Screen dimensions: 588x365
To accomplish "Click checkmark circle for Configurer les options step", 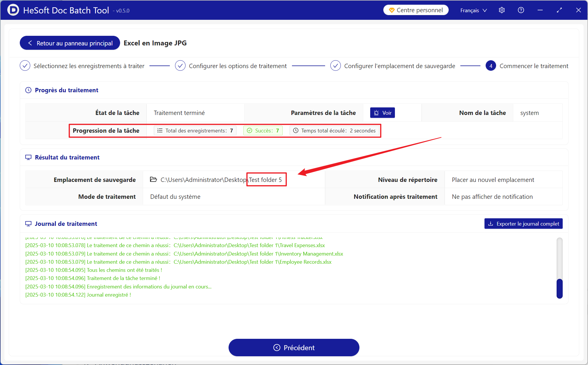I will tap(180, 66).
